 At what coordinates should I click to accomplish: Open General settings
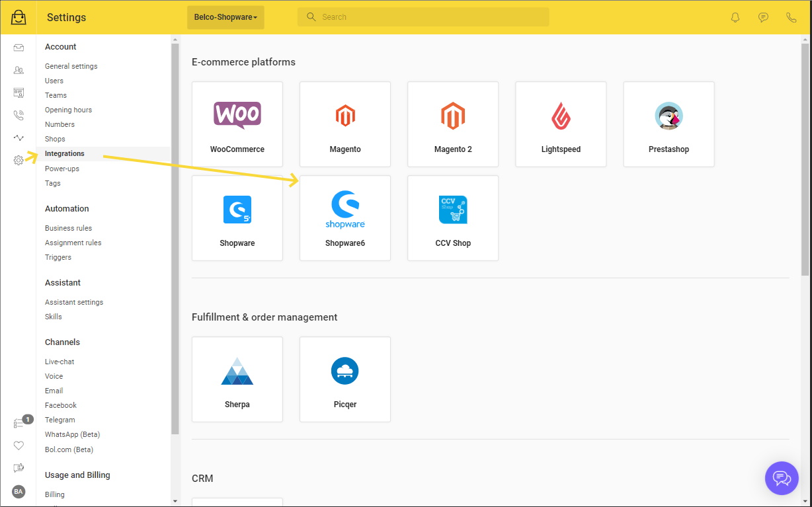[71, 66]
